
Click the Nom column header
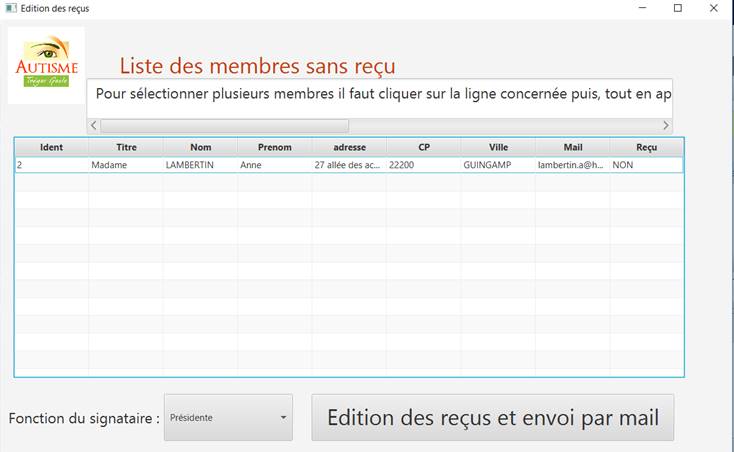coord(200,147)
